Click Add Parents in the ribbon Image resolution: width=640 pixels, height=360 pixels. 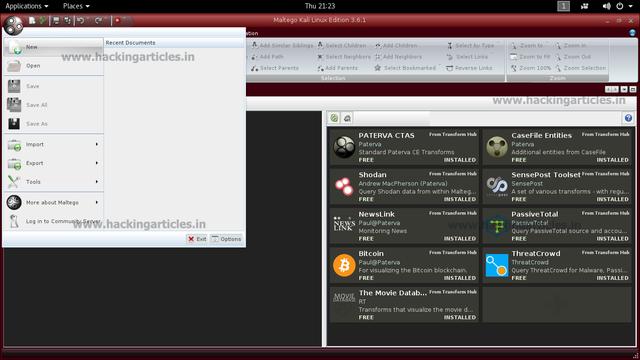[338, 68]
